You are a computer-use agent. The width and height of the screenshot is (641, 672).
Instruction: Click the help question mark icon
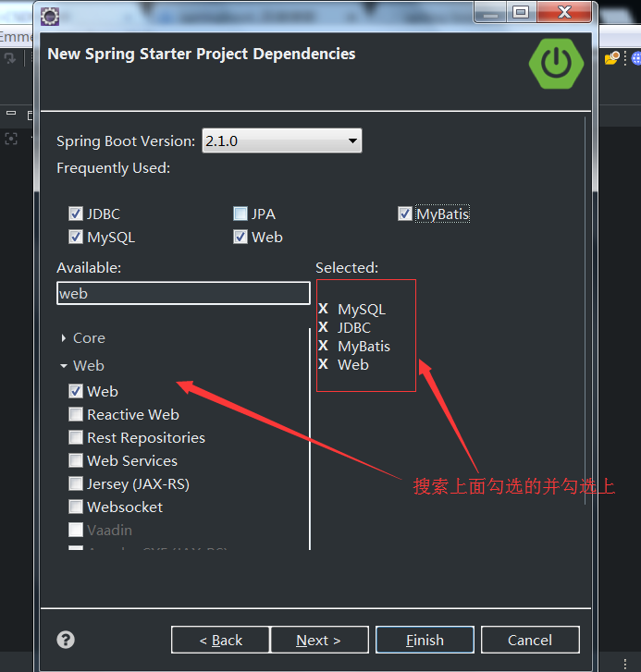(x=66, y=640)
